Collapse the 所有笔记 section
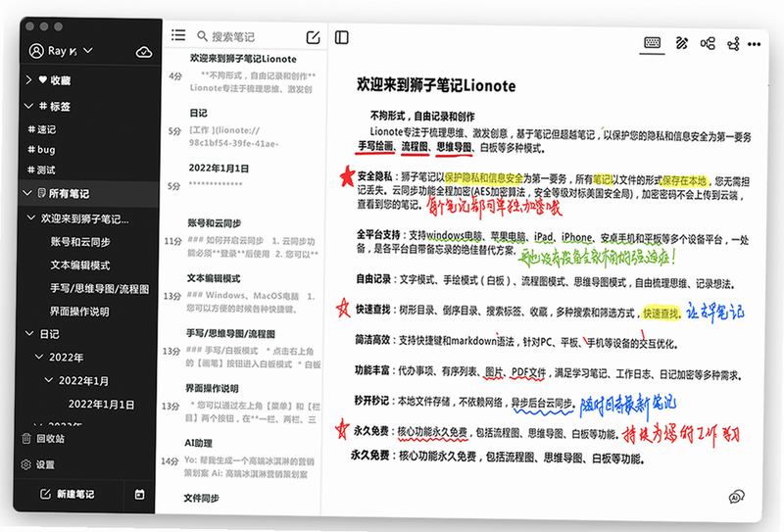 point(27,192)
